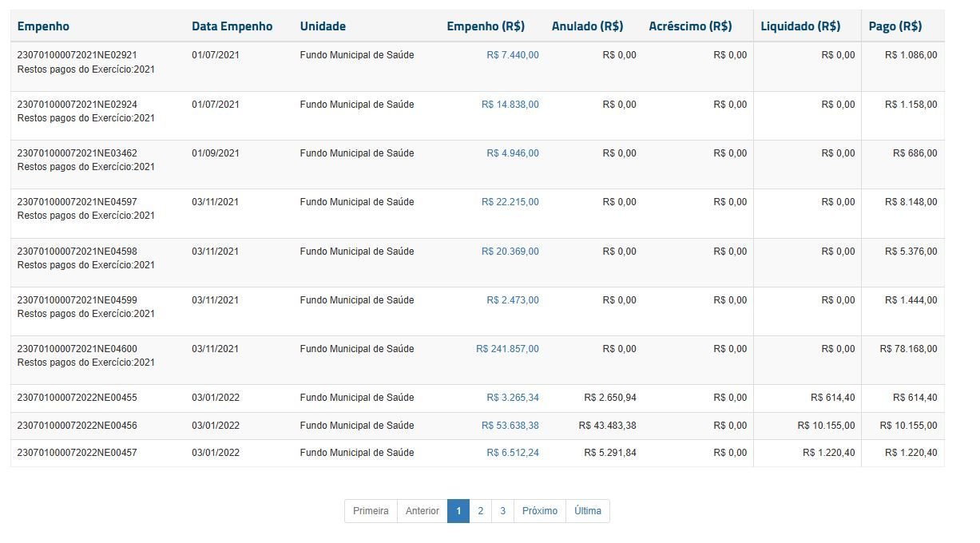Jump to page 3 of results

pyautogui.click(x=502, y=511)
